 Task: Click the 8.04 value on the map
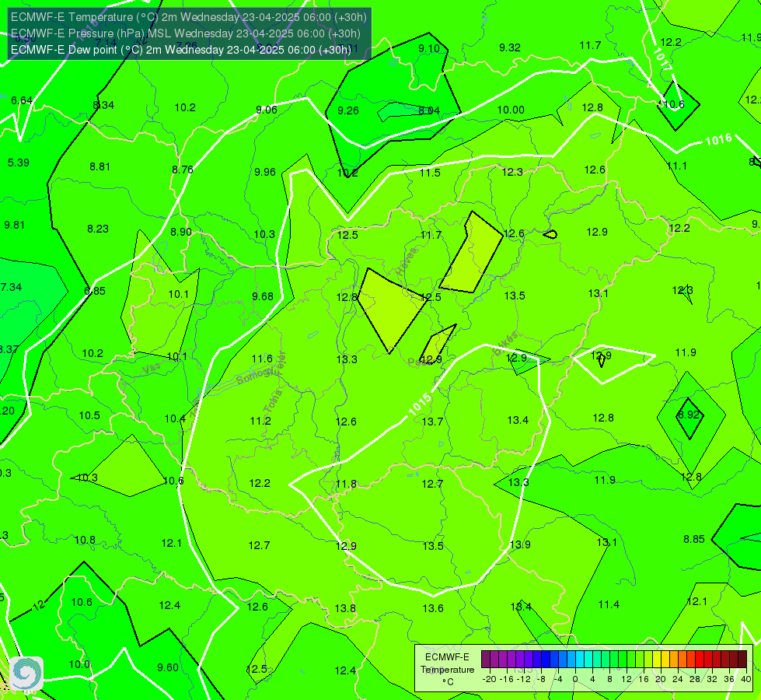click(429, 110)
